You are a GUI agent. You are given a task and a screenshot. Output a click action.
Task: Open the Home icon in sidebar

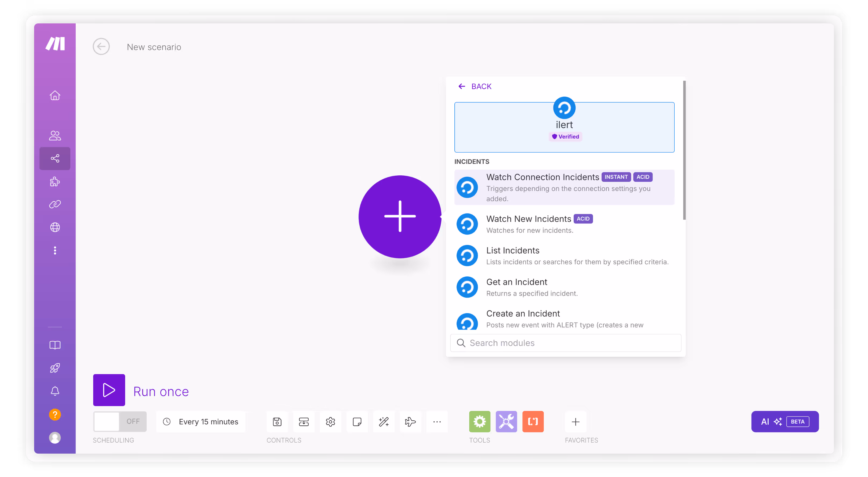pos(55,96)
